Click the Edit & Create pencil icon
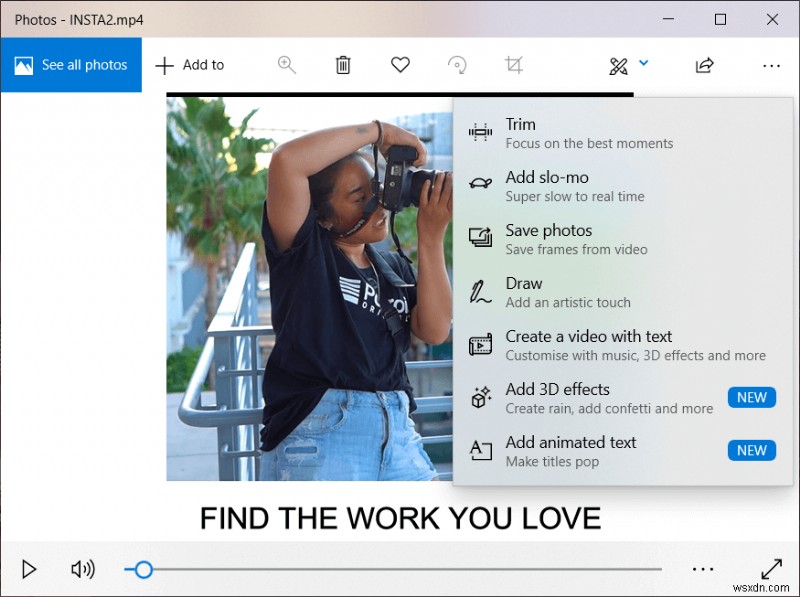 click(x=619, y=66)
